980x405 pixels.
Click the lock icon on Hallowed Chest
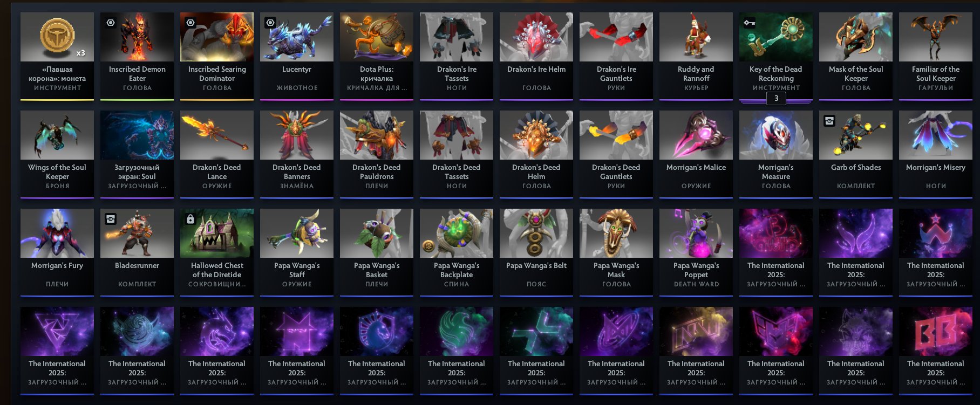click(190, 219)
